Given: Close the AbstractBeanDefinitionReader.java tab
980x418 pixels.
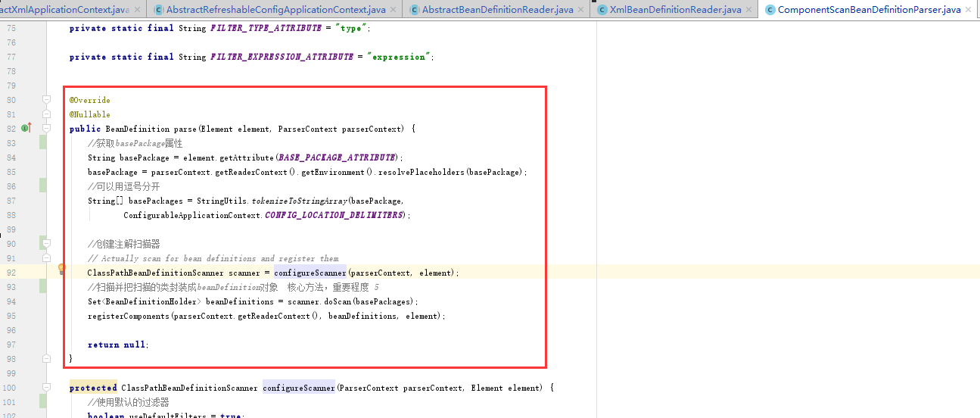Looking at the screenshot, I should (x=581, y=10).
